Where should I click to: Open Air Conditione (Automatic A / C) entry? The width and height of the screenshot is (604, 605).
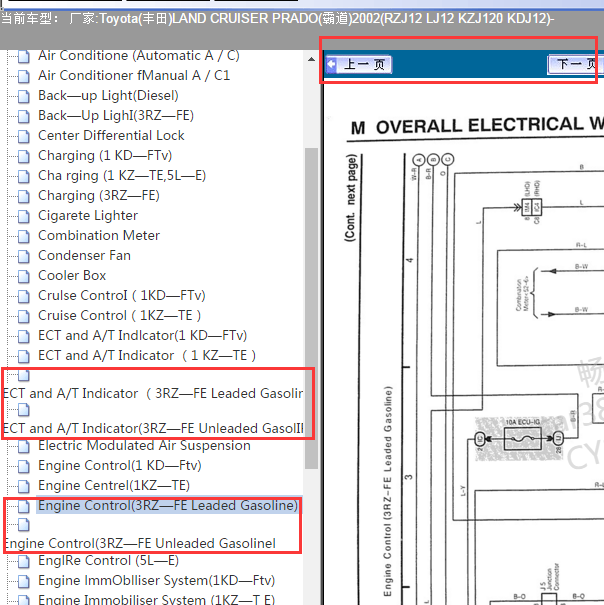[139, 56]
